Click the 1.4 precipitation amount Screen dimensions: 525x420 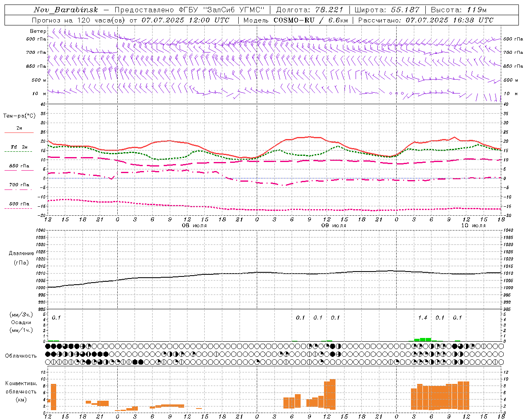pyautogui.click(x=422, y=317)
